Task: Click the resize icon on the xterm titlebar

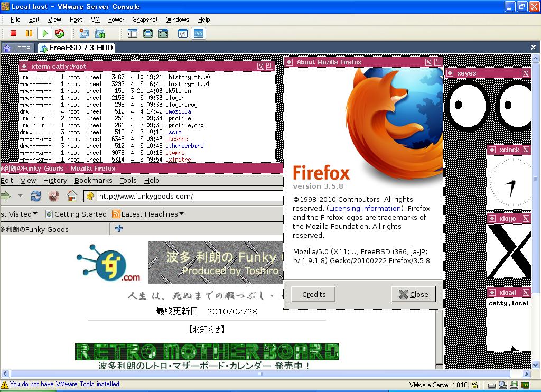Action: tap(269, 66)
